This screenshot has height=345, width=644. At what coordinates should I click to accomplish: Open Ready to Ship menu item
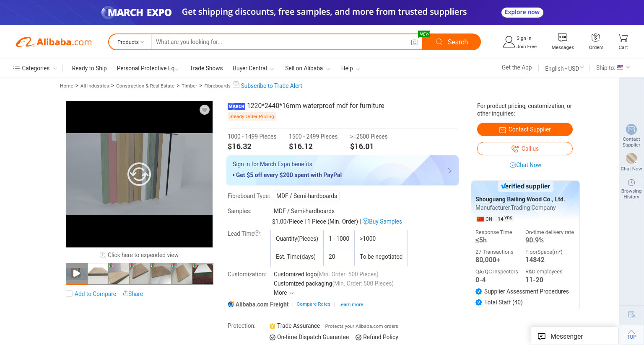pyautogui.click(x=89, y=68)
